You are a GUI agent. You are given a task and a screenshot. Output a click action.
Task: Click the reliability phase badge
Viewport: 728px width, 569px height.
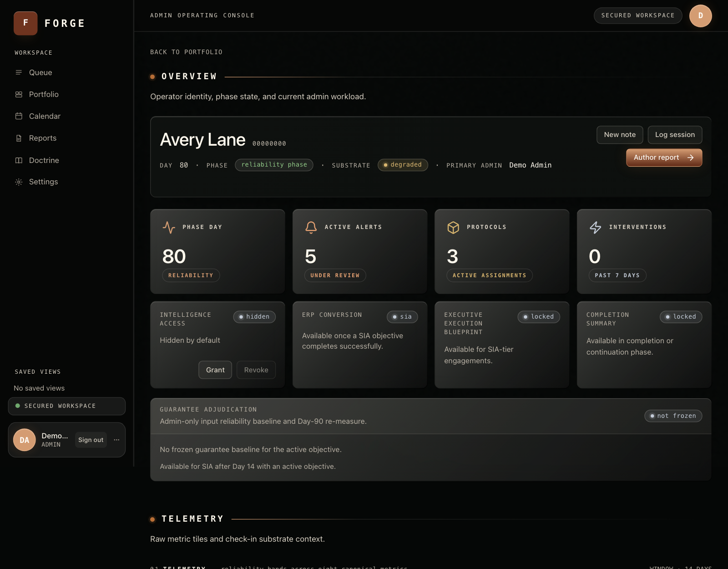tap(274, 165)
